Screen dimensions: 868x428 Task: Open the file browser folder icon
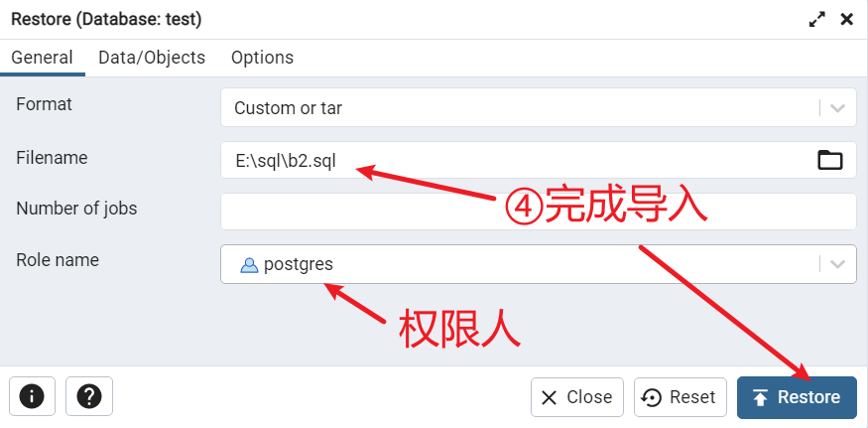tap(829, 160)
